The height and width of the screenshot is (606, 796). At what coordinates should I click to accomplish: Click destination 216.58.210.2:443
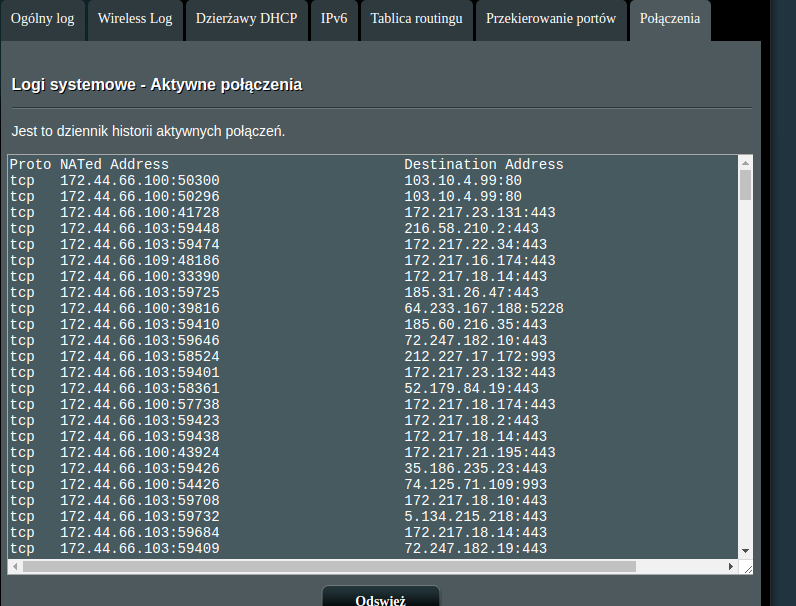[471, 228]
